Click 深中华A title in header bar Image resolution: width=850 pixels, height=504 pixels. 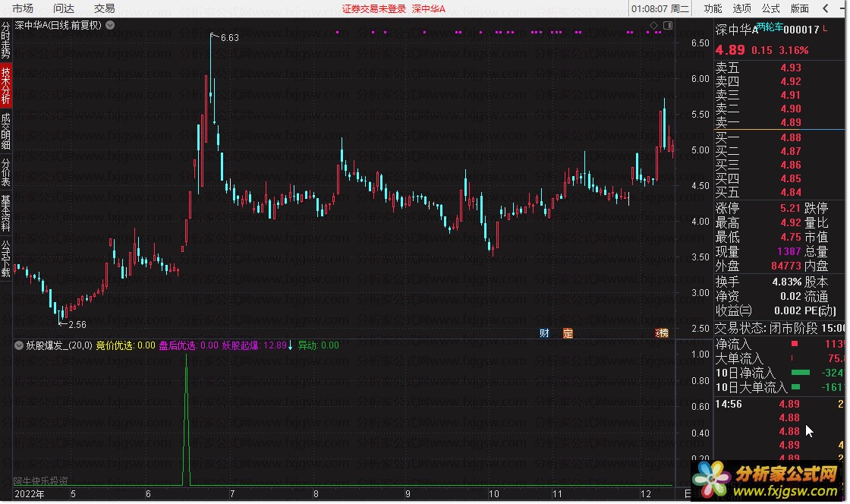point(428,8)
